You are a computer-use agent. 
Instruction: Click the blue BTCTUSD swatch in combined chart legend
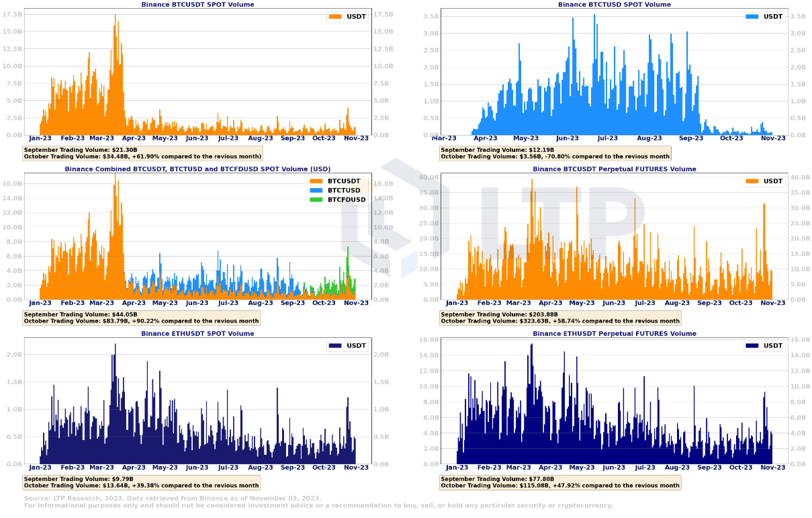point(316,191)
